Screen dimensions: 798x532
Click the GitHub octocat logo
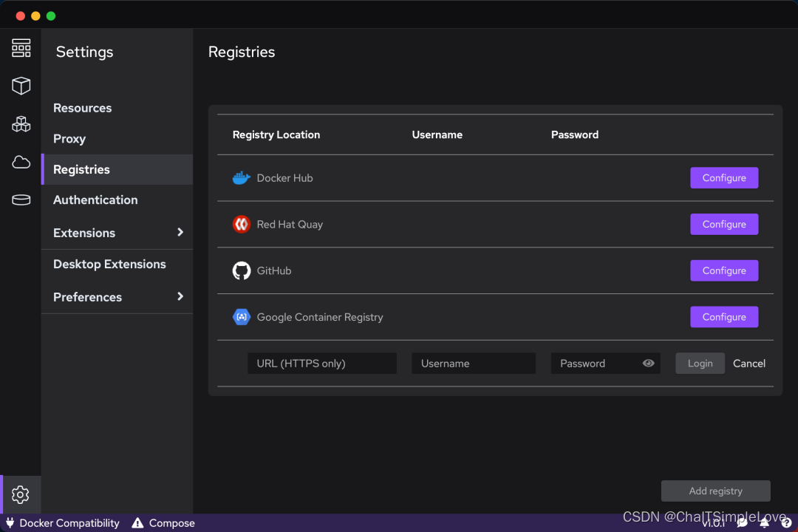(x=241, y=271)
